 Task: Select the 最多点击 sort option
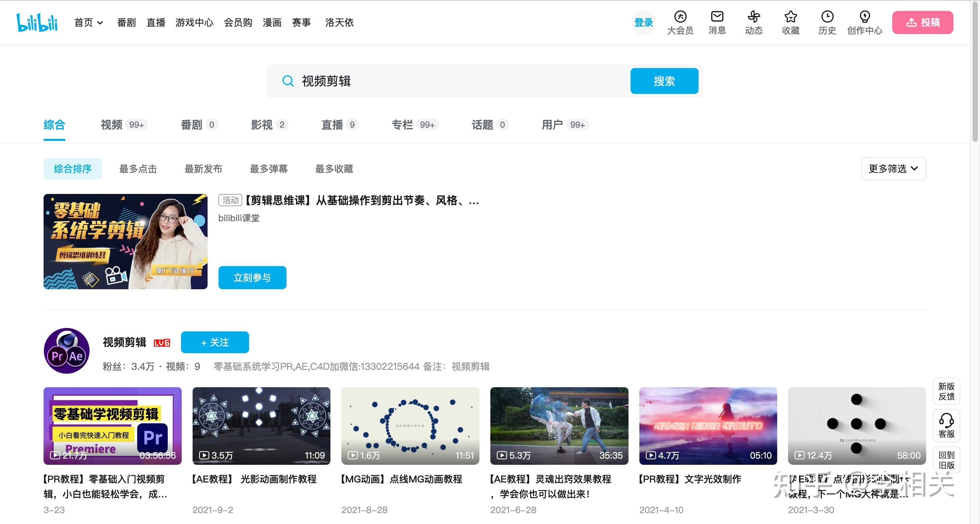(138, 168)
